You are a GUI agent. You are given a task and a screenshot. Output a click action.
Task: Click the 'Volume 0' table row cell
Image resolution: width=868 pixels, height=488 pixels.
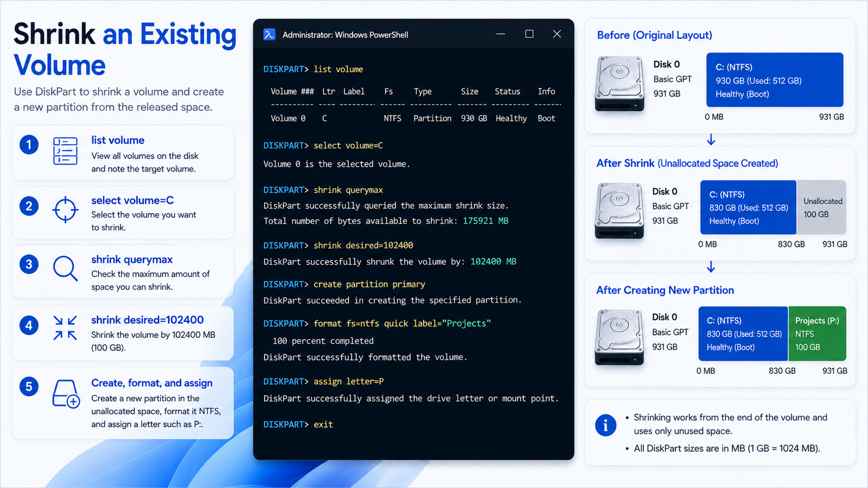[x=288, y=118]
